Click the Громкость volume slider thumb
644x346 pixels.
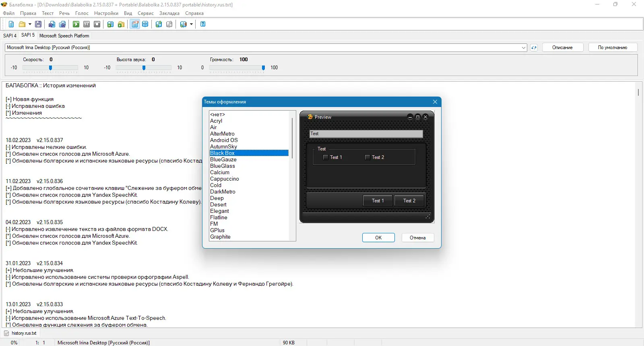[263, 68]
